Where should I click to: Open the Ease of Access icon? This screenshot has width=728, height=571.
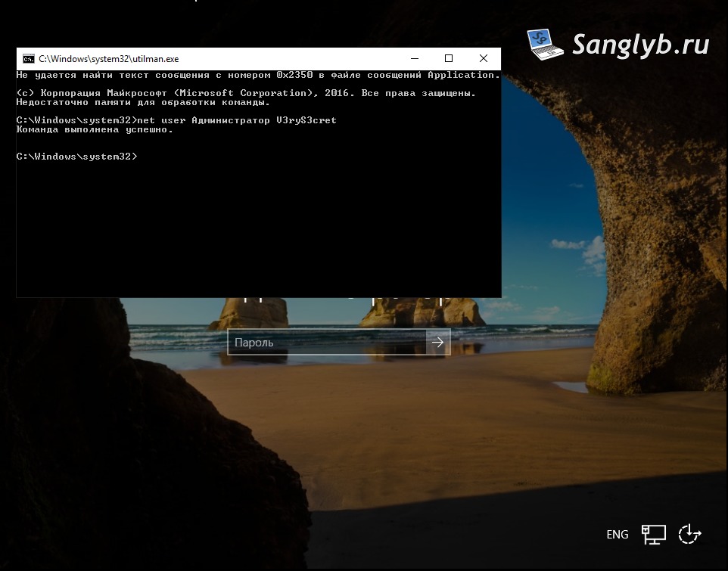coord(689,534)
